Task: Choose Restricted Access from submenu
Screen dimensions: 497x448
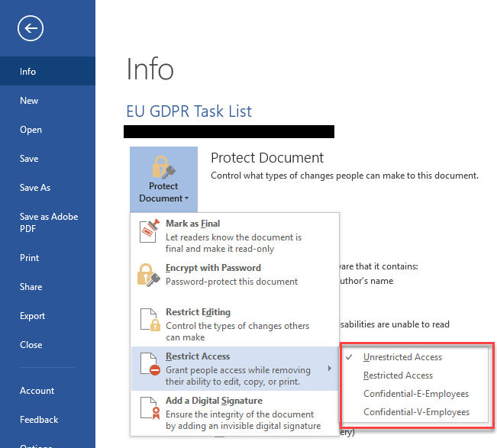Action: (415, 375)
